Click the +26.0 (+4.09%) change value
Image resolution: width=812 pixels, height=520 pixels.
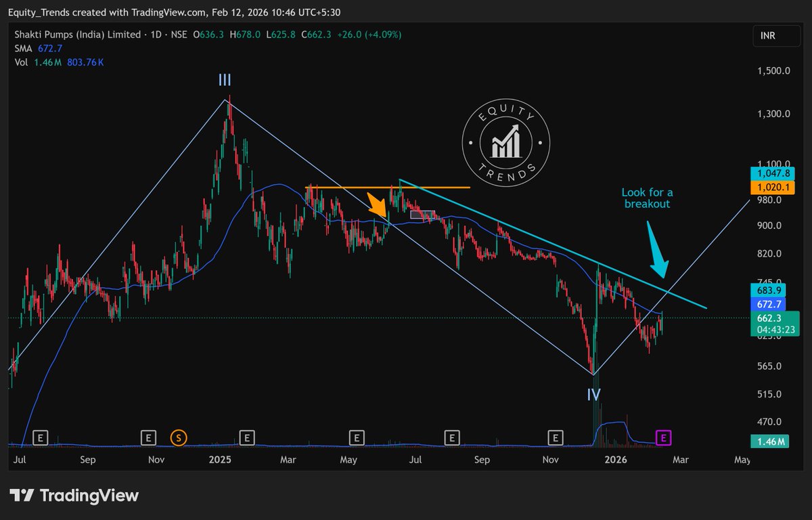[x=370, y=35]
